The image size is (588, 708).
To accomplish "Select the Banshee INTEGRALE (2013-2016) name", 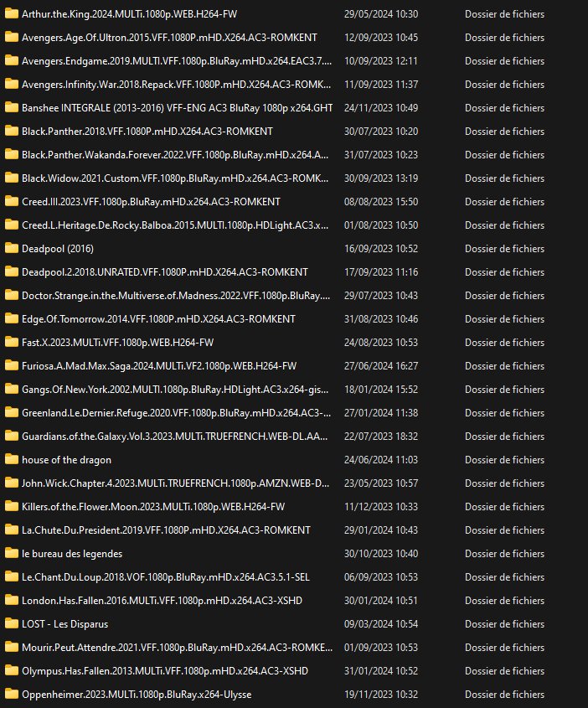I will (x=178, y=108).
